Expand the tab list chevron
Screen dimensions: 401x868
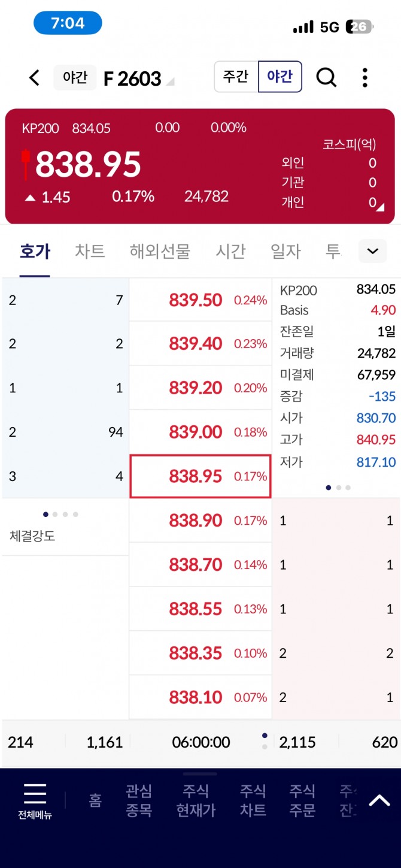(x=372, y=251)
